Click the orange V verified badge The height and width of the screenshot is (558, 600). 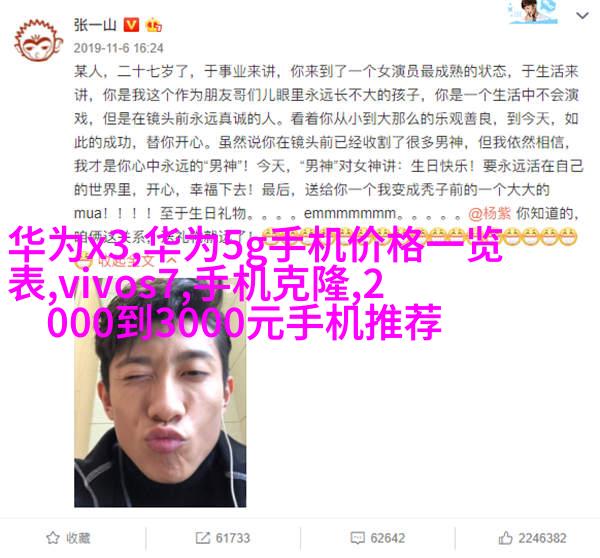pos(131,26)
